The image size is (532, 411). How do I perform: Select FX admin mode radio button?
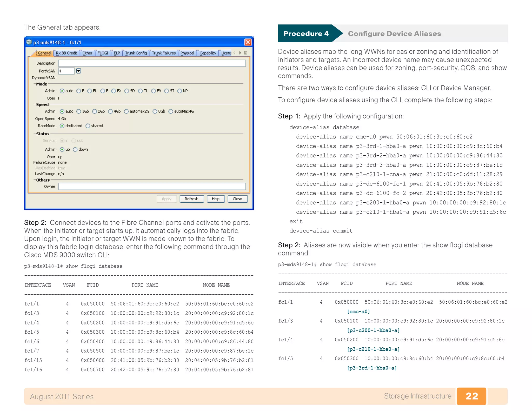tap(114, 91)
